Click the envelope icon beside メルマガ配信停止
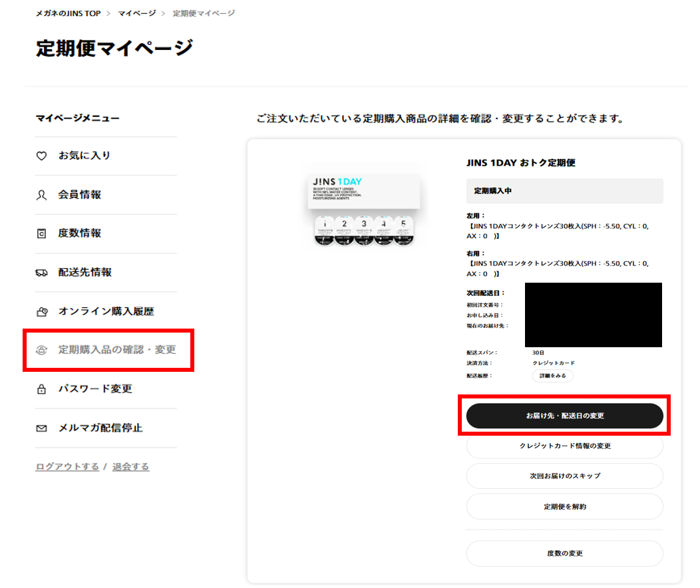Image resolution: width=700 pixels, height=588 pixels. pyautogui.click(x=41, y=428)
